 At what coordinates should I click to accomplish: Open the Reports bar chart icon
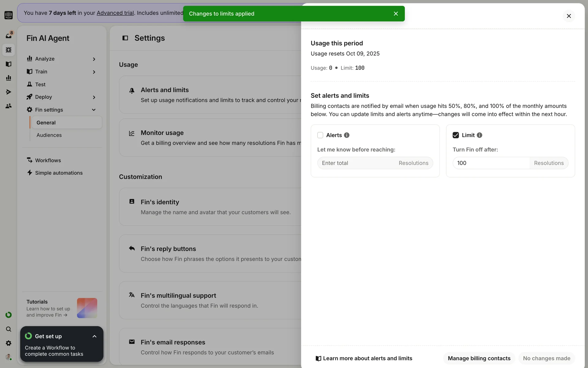9,78
